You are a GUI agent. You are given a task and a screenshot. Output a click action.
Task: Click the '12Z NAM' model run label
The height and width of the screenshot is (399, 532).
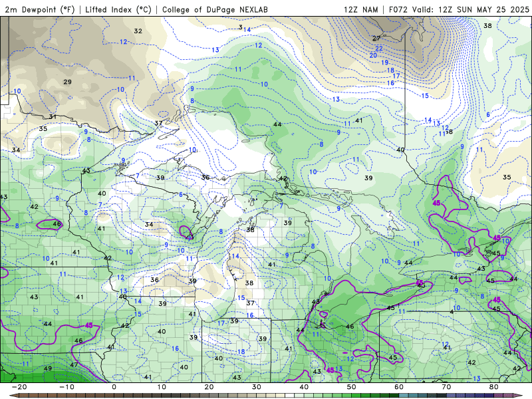361,9
